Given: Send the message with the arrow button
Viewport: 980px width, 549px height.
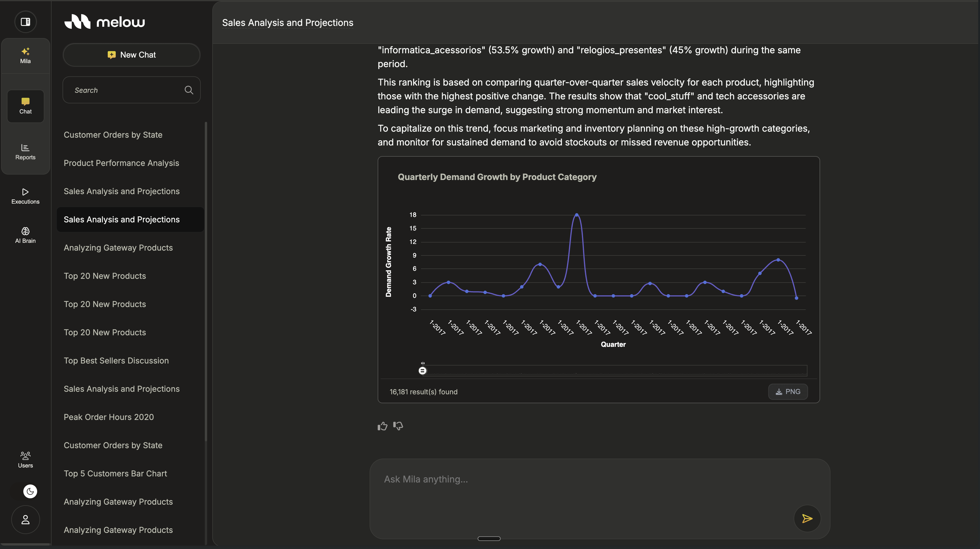Looking at the screenshot, I should (x=807, y=518).
